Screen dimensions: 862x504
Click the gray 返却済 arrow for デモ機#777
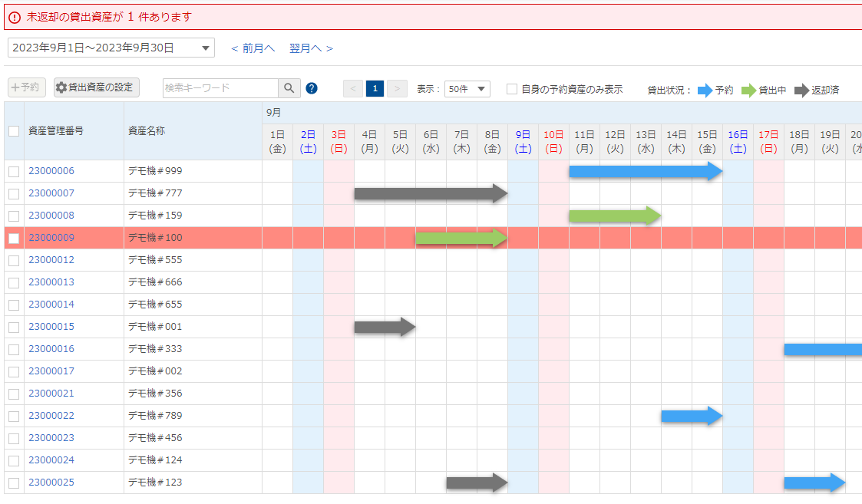[430, 193]
